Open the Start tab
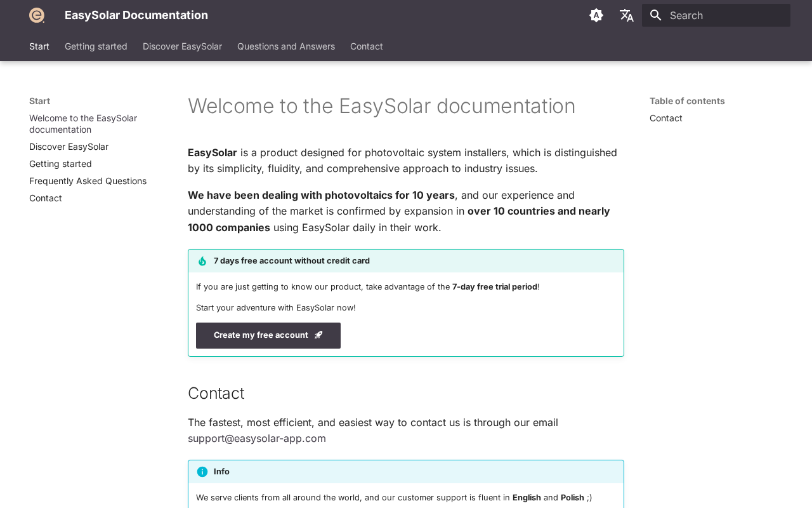 pyautogui.click(x=39, y=46)
